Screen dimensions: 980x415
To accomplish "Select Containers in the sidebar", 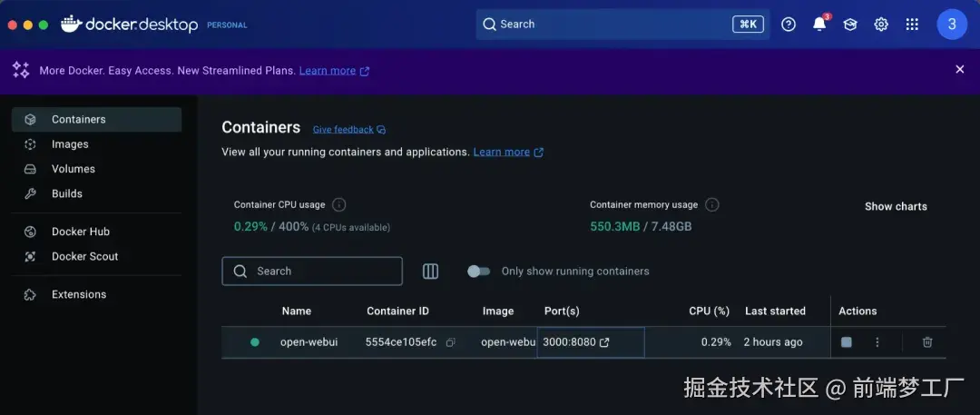I will (x=97, y=120).
